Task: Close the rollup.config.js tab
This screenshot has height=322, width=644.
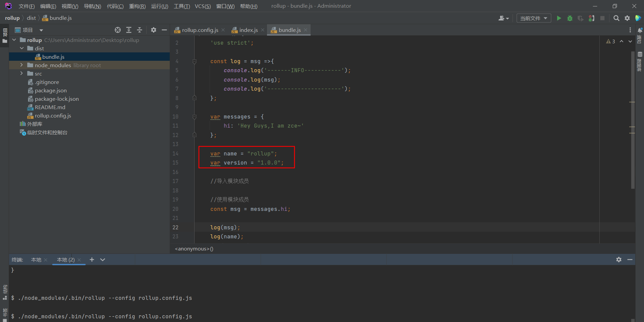Action: (223, 30)
